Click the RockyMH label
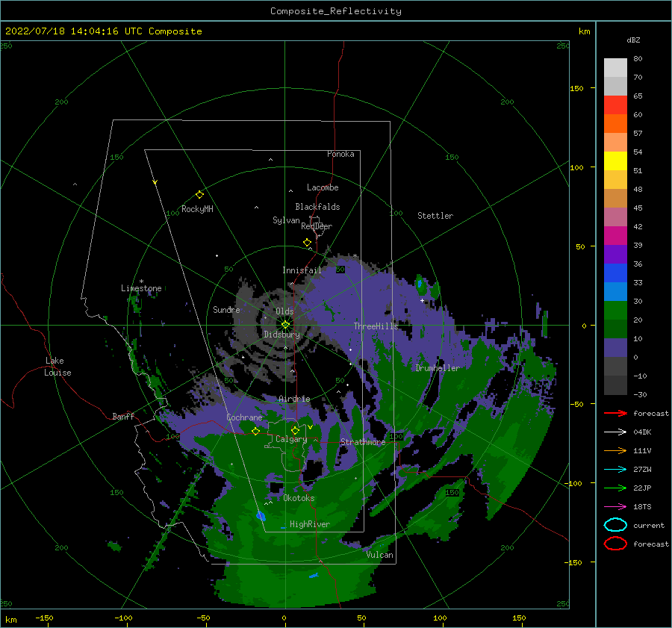Screen dimensions: 672x628 (197, 209)
